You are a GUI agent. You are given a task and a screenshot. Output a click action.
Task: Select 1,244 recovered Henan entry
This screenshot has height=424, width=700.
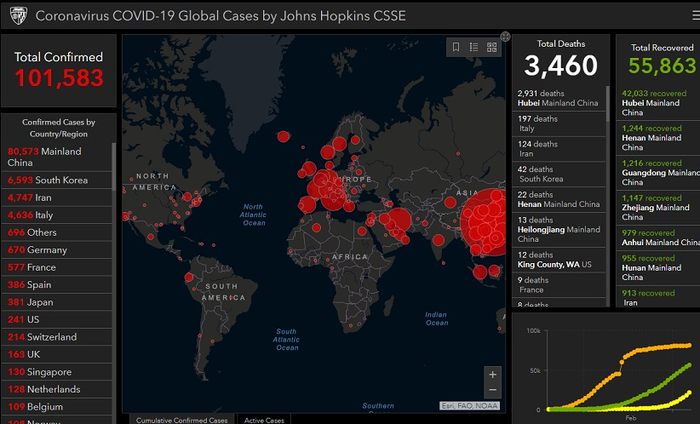tap(658, 138)
